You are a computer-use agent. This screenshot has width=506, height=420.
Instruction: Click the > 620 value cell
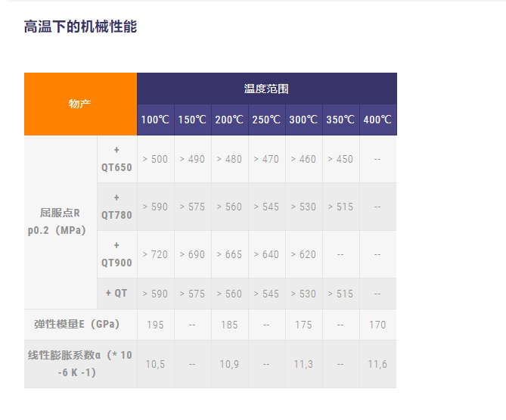(x=304, y=254)
